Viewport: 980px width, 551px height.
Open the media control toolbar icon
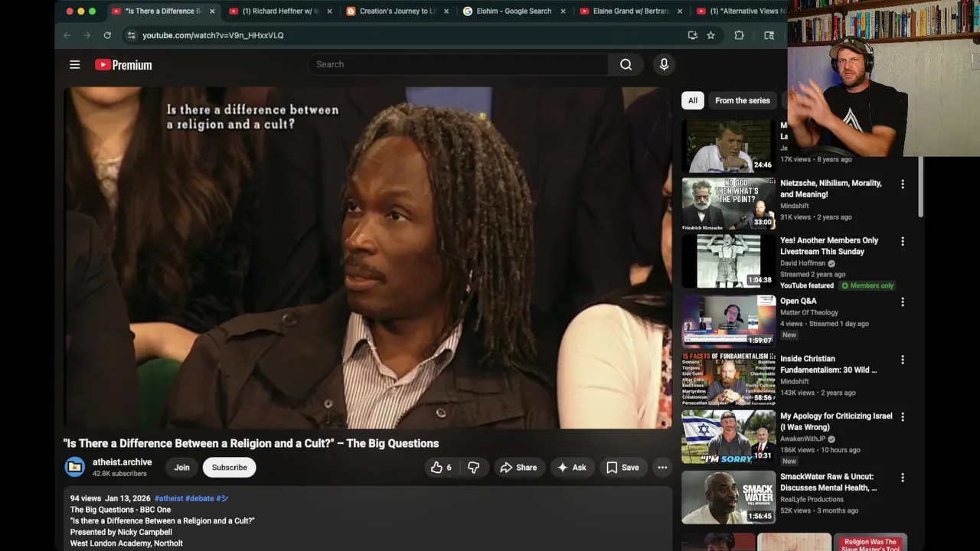[769, 35]
